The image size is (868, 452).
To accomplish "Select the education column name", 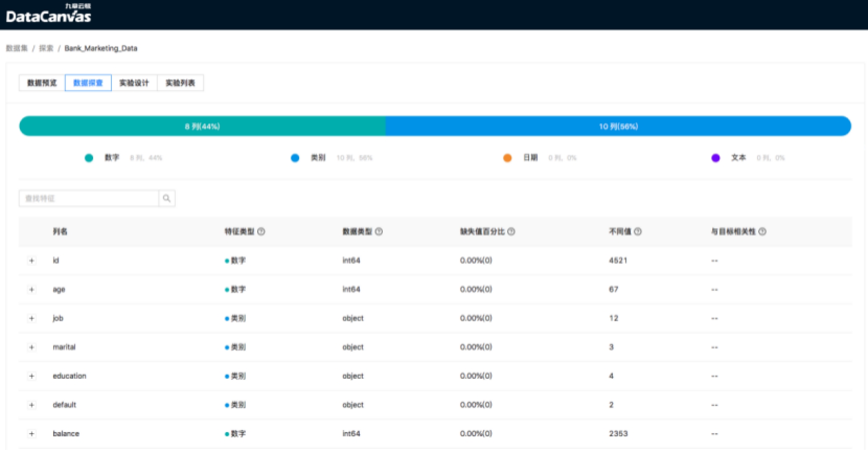I will pyautogui.click(x=70, y=376).
